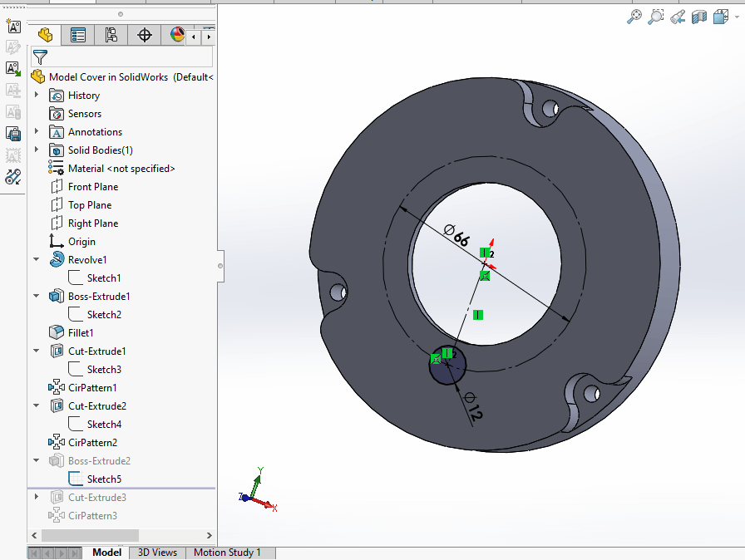Screen dimensions: 745x560
Task: Open the Motion Study 1 tab
Action: point(227,553)
